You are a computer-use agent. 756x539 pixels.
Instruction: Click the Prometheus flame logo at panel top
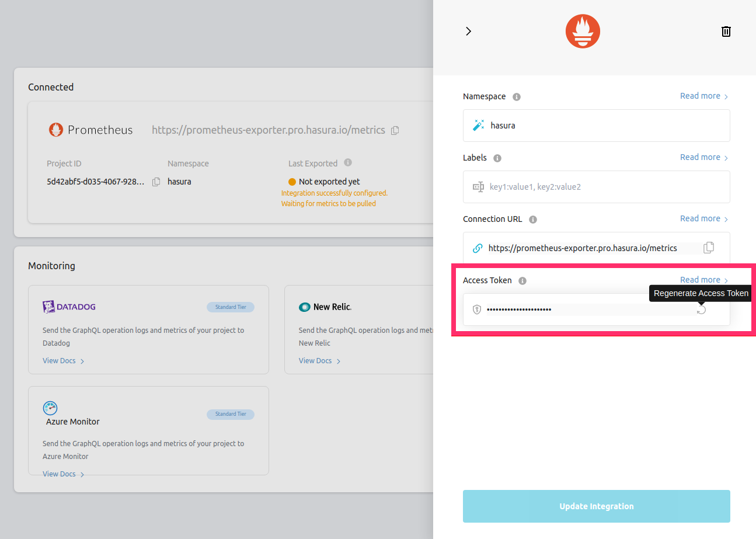582,31
